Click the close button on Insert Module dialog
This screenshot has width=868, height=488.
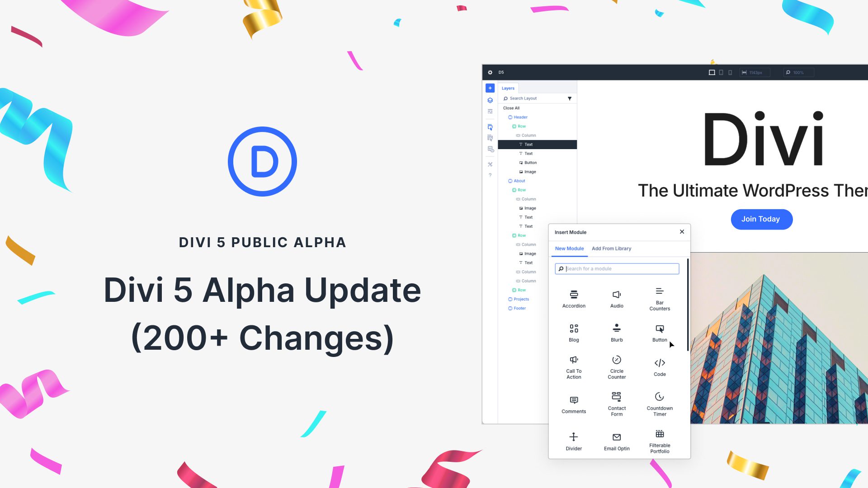[681, 232]
